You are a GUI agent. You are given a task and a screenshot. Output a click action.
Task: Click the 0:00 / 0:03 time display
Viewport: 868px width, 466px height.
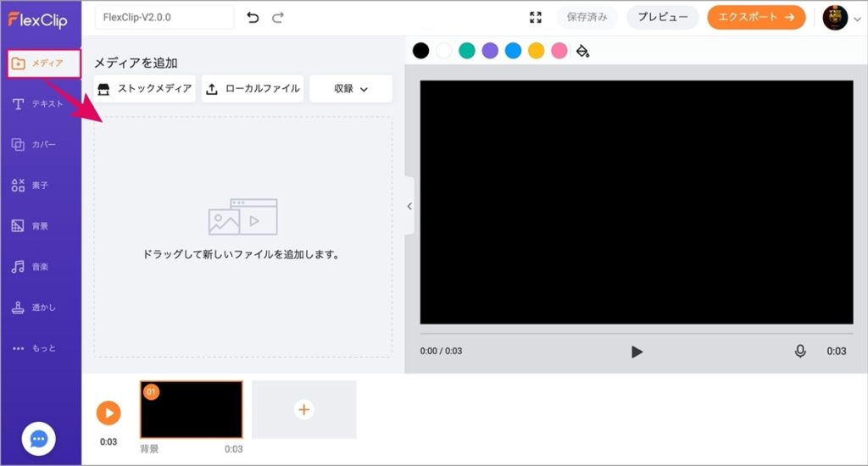(441, 351)
